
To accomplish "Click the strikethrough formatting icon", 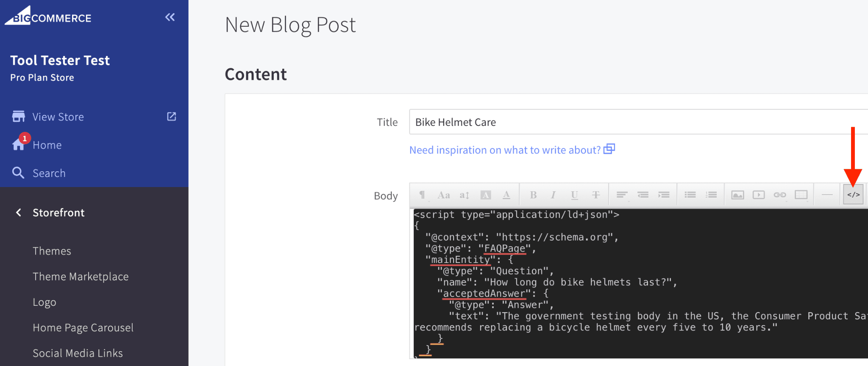I will coord(596,195).
